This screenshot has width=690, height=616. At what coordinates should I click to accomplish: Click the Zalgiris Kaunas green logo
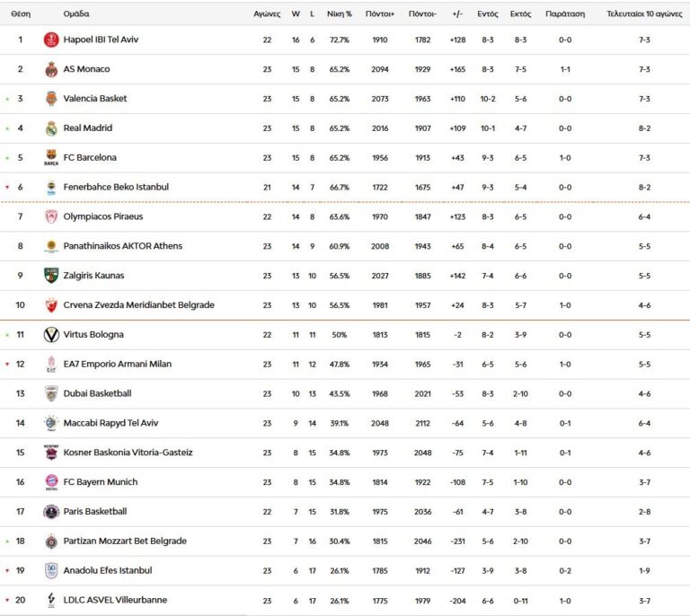(50, 276)
